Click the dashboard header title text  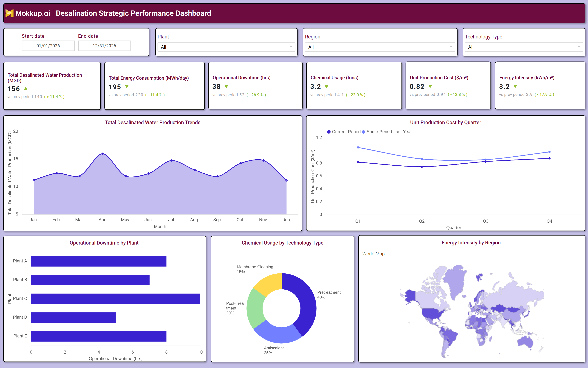[x=133, y=13]
